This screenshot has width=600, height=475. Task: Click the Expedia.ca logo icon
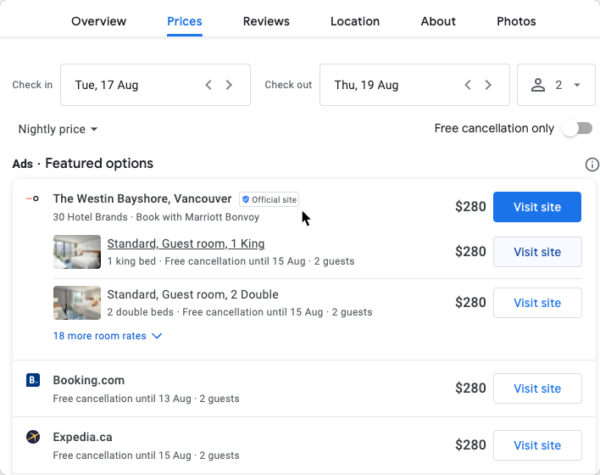(33, 437)
